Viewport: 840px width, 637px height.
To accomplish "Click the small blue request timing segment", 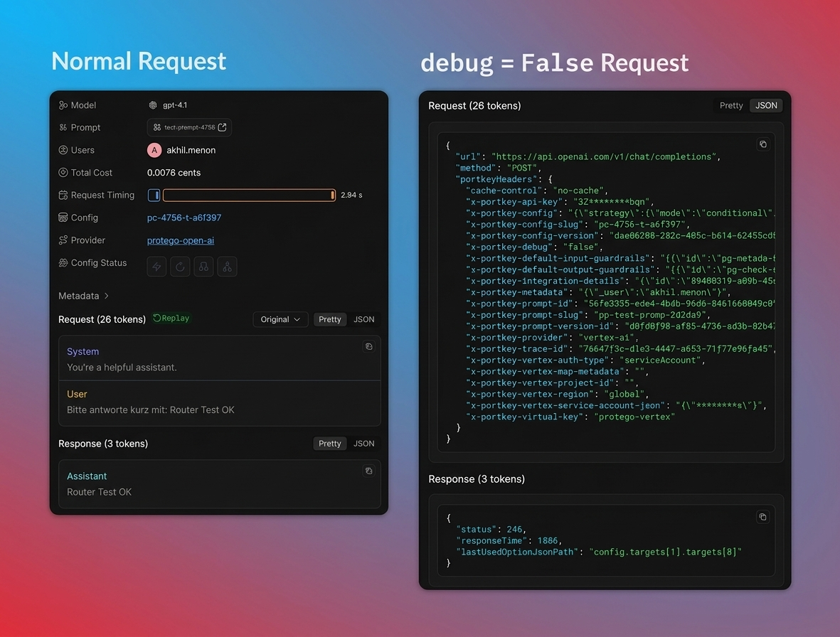I will (154, 196).
